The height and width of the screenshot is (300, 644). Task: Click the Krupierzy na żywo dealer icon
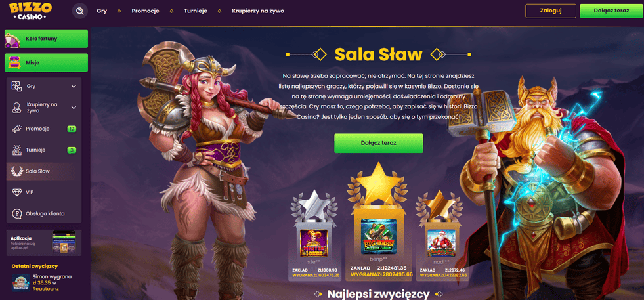[17, 107]
